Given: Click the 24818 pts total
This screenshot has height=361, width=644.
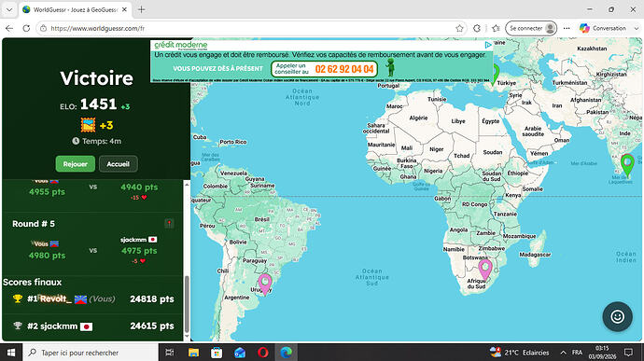Looking at the screenshot, I should [x=152, y=299].
